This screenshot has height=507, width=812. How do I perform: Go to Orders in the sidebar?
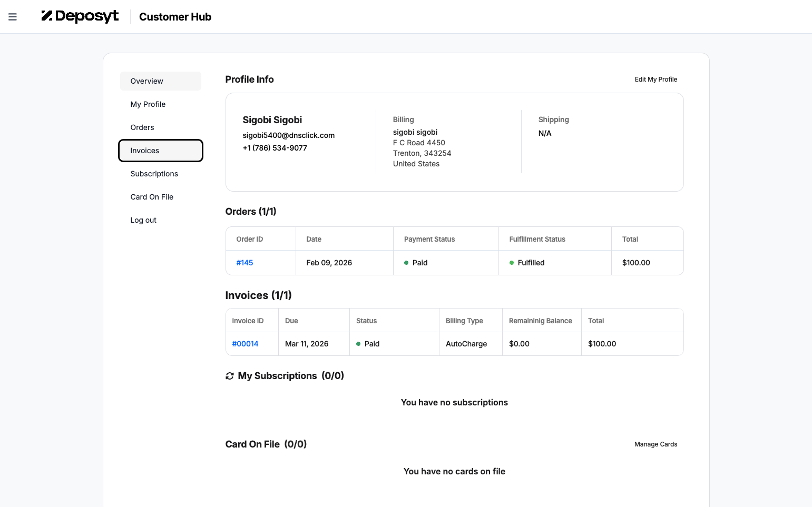click(161, 127)
